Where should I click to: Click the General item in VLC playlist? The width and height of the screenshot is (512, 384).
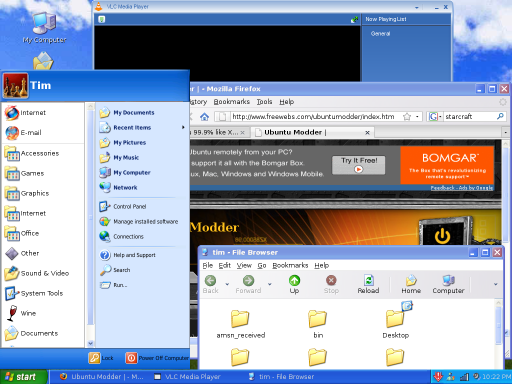point(380,34)
